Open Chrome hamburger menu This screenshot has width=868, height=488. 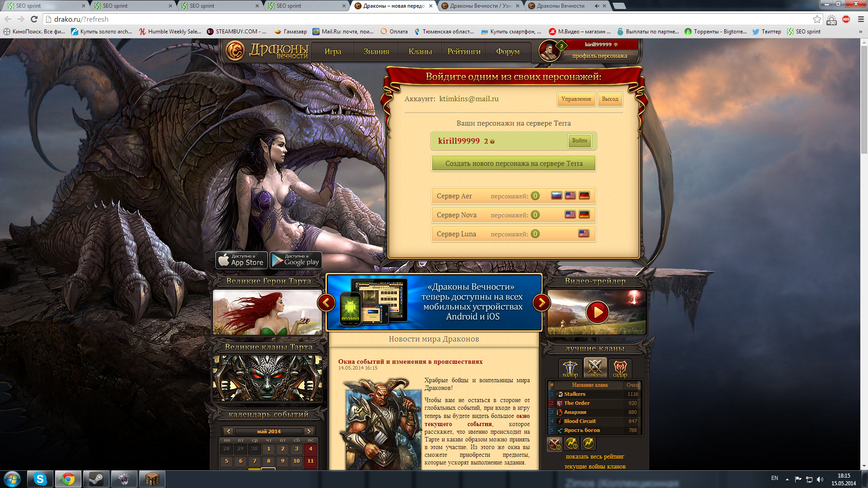[861, 19]
